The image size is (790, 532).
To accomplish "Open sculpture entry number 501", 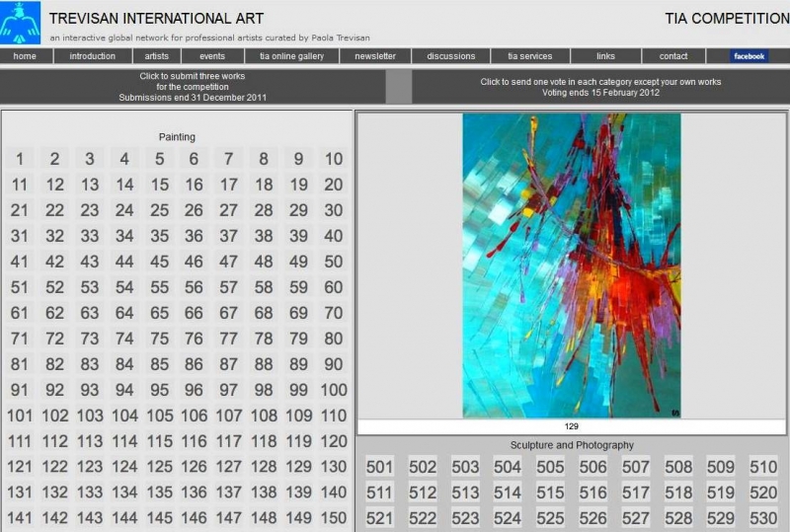I will coord(379,468).
